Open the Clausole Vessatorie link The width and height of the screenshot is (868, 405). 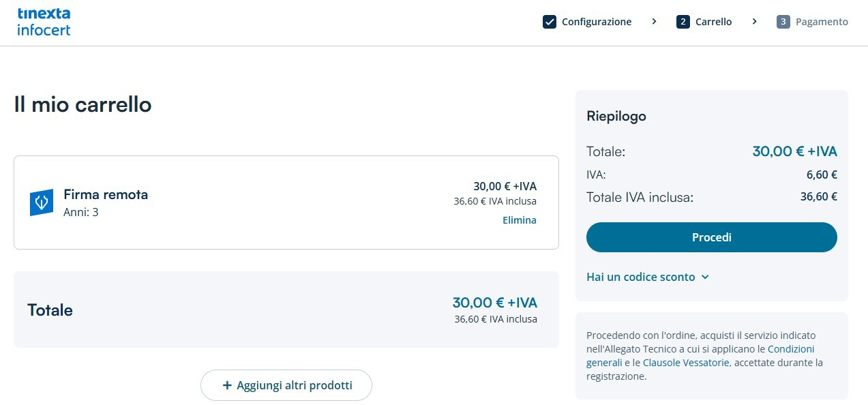(x=685, y=363)
